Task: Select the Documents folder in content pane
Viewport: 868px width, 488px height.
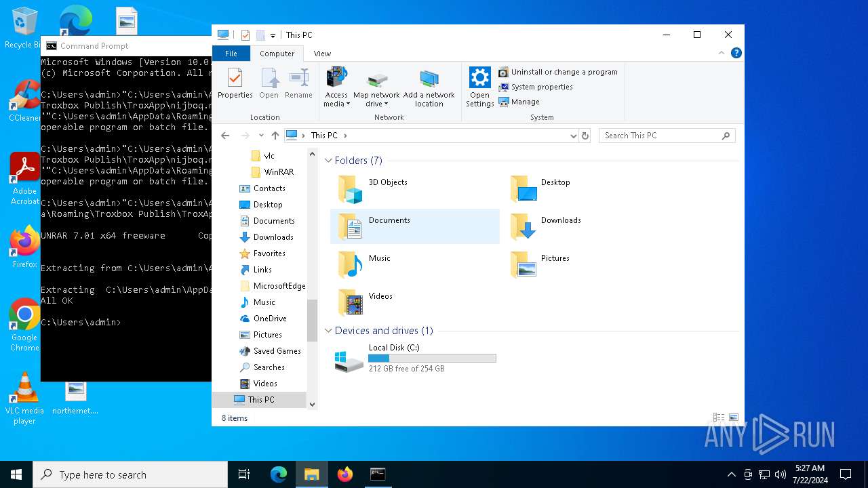Action: pos(414,226)
